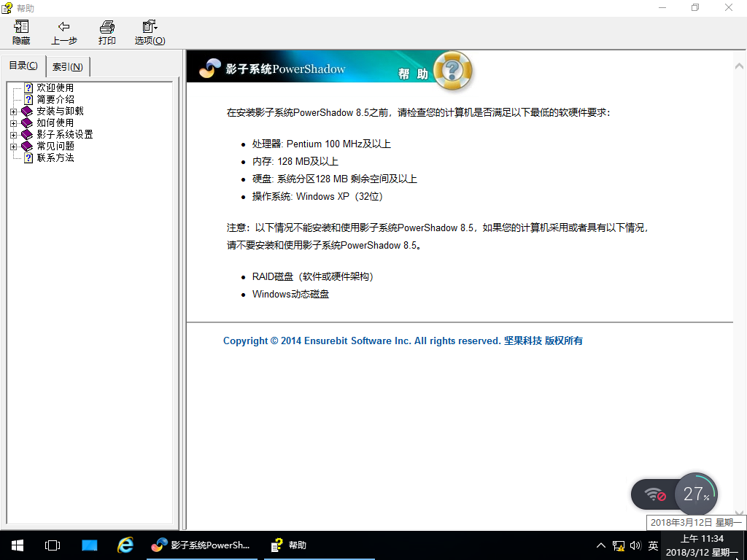Click the help window icon in the title bar
Viewport: 747px width, 560px height.
click(7, 8)
